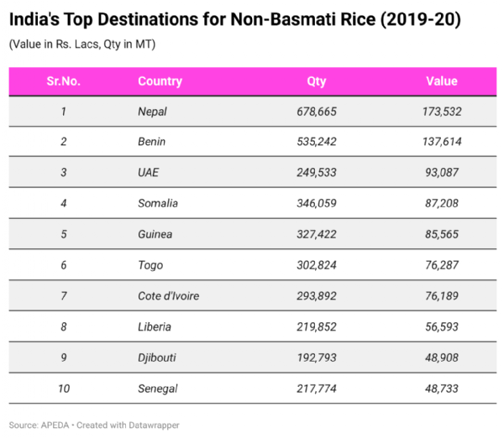Select the Djibouti country cell
This screenshot has width=504, height=438.
pos(156,357)
